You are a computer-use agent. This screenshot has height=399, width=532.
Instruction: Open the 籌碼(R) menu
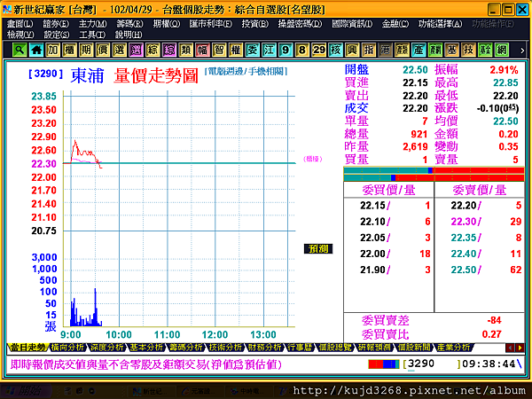click(129, 24)
